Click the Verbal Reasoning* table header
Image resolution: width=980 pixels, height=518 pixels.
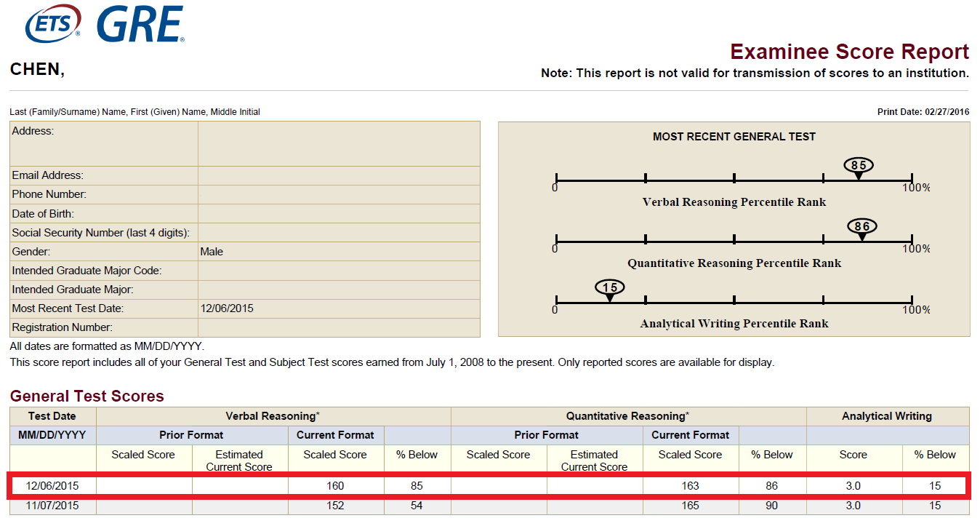273,416
